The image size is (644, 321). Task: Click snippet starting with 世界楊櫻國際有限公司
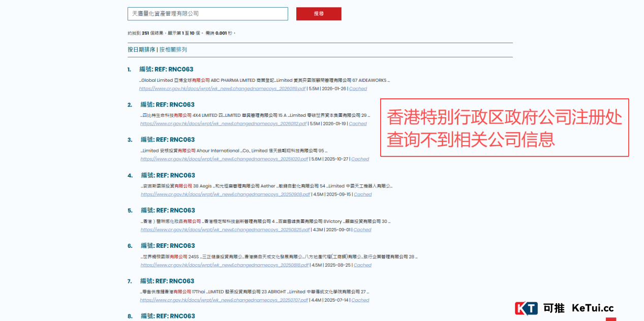coord(279,256)
